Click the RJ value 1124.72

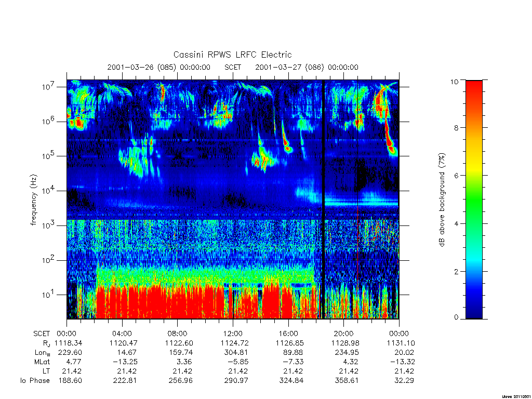click(x=234, y=343)
